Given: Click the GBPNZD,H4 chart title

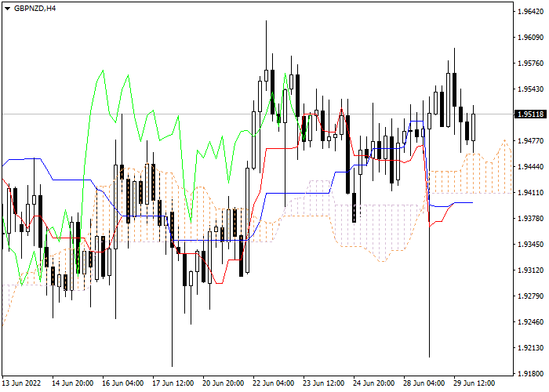Looking at the screenshot, I should click(35, 9).
